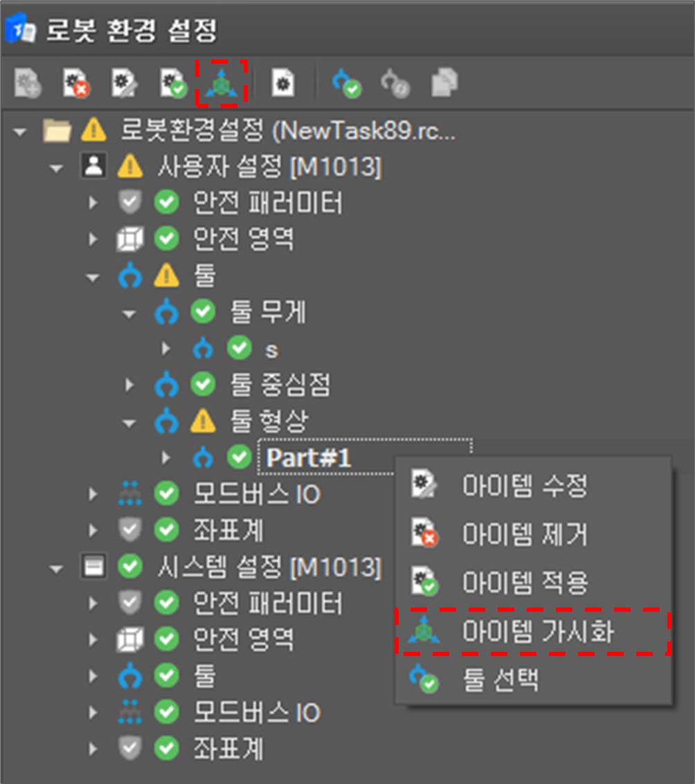Click the add item toolbar icon
This screenshot has height=784, width=695.
click(29, 84)
